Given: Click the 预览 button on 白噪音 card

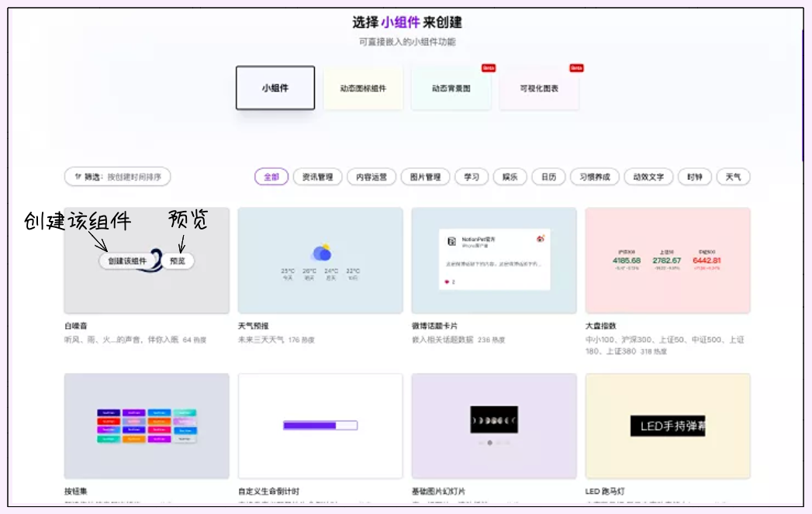Looking at the screenshot, I should coord(178,261).
